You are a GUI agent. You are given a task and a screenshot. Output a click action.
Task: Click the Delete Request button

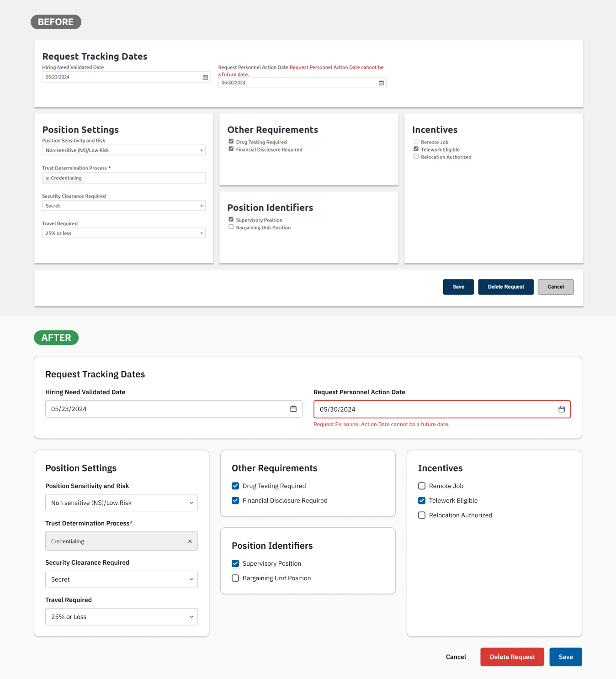point(512,657)
